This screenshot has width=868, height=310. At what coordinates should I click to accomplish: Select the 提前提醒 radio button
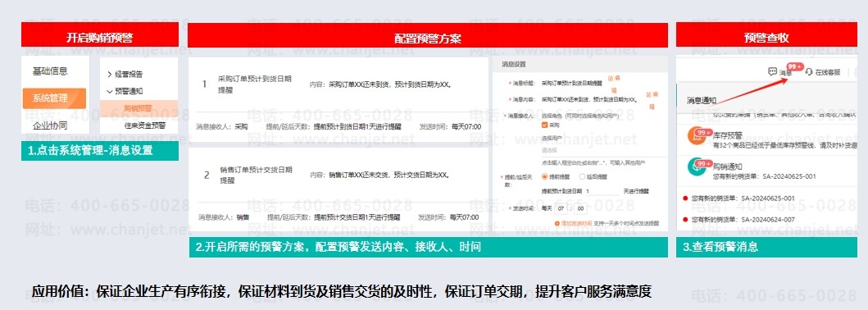545,176
